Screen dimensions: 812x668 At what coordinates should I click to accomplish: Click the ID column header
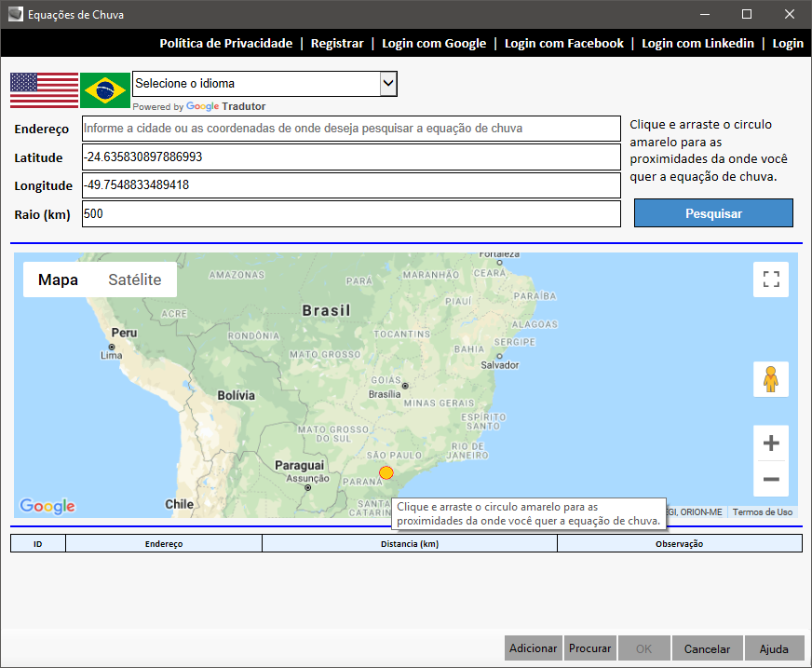(38, 544)
